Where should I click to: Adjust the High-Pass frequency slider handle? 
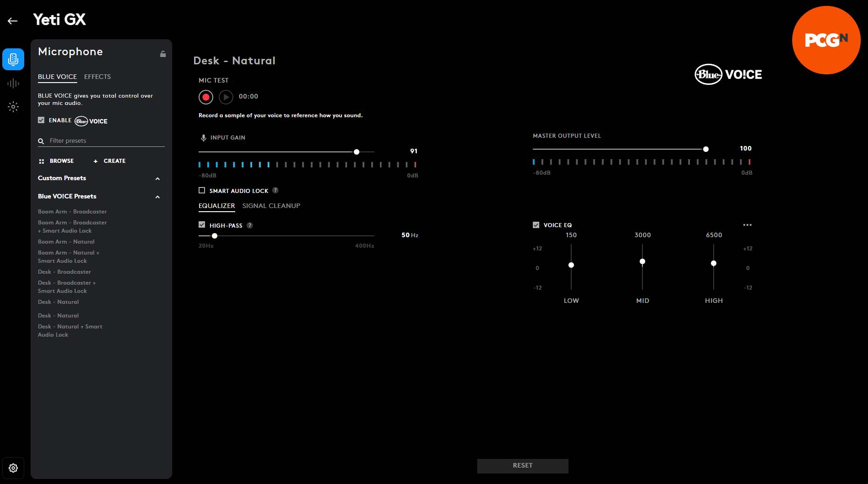click(215, 236)
